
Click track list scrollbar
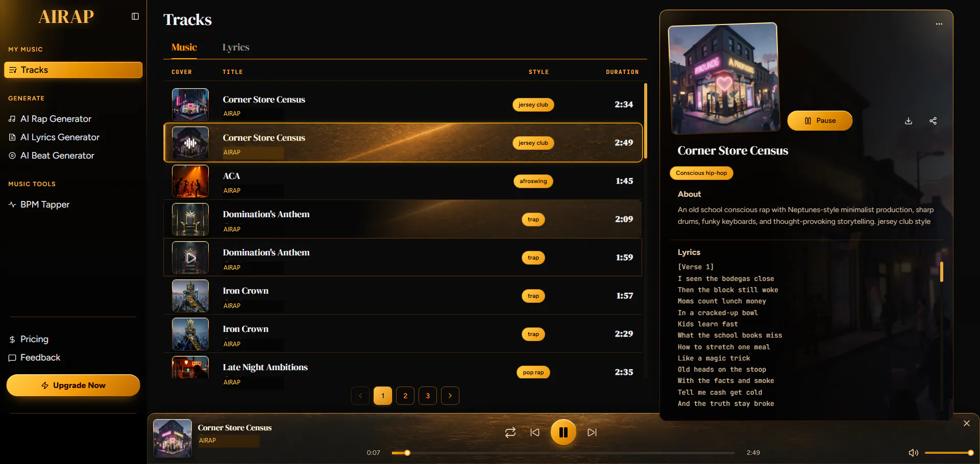(646, 121)
